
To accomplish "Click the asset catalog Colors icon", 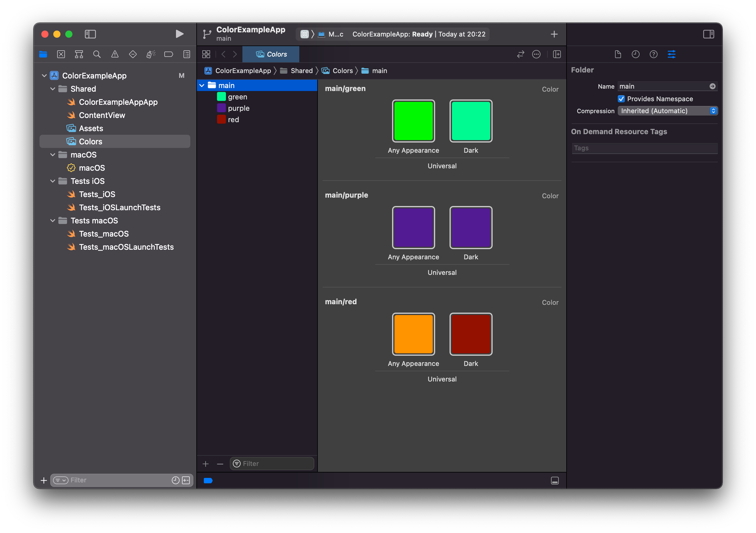I will click(x=71, y=141).
